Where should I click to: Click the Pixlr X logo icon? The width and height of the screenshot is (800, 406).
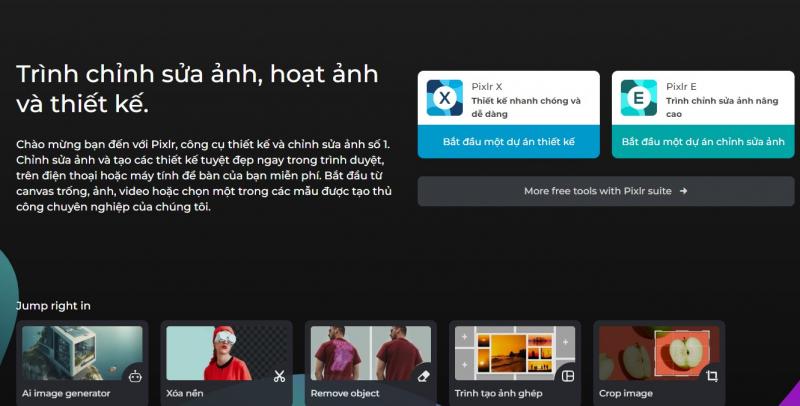tap(444, 98)
